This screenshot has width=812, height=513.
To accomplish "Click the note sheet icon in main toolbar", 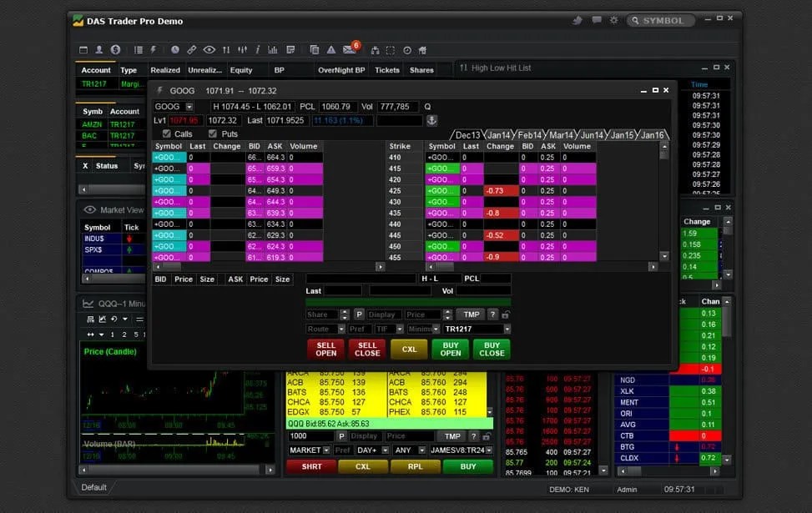I will click(290, 50).
